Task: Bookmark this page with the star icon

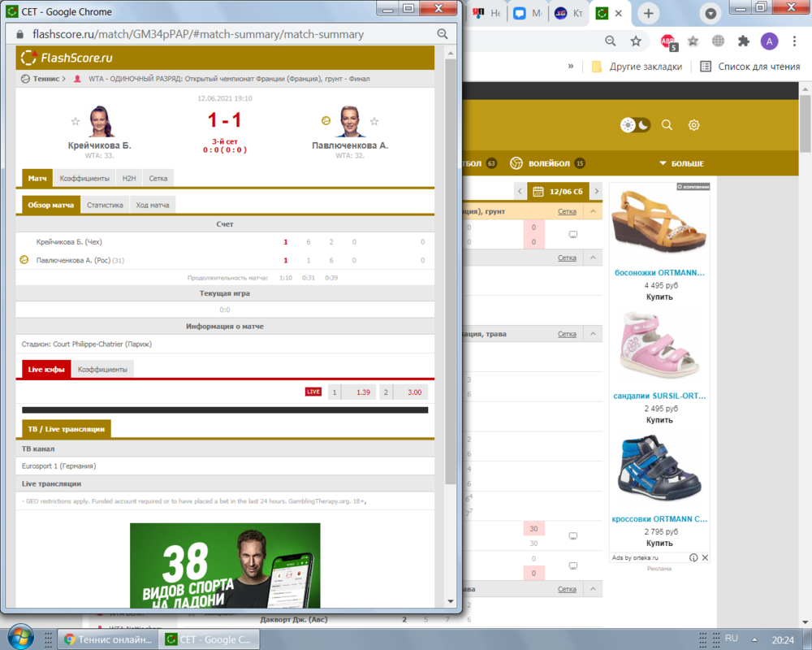Action: 636,41
